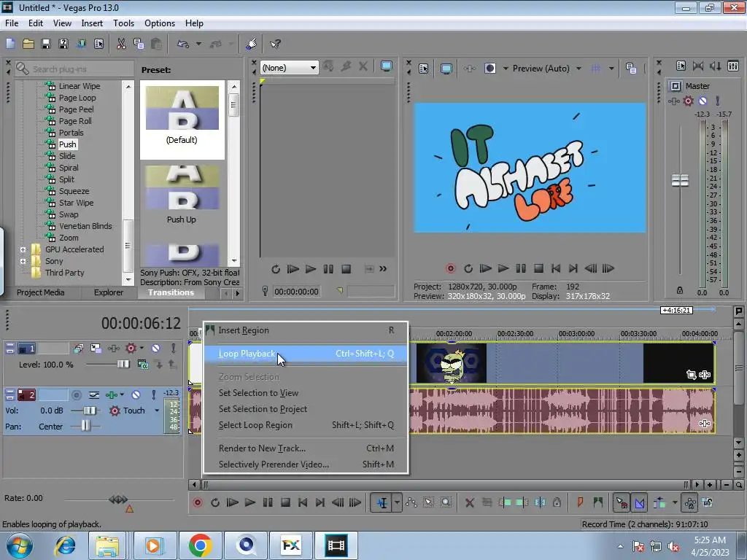Click the Search plug-ins field
Screen dimensions: 747x560
pos(74,69)
